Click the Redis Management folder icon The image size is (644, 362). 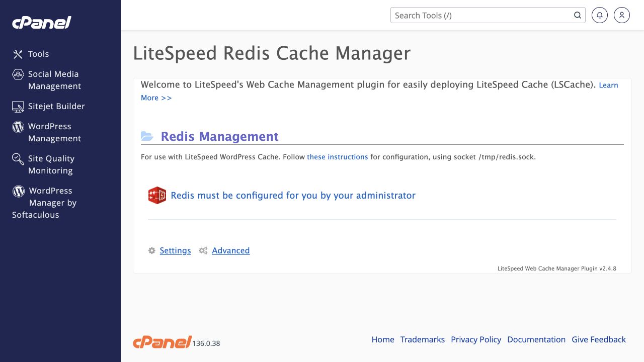pos(147,136)
